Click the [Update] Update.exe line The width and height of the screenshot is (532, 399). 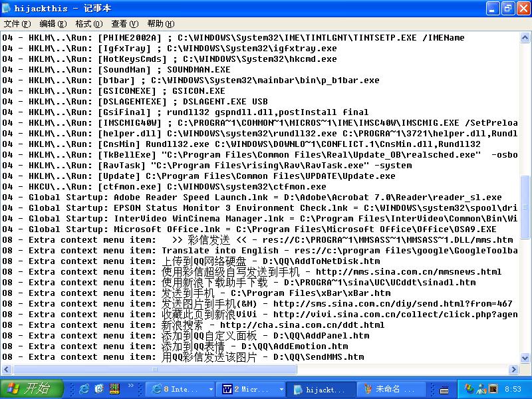pyautogui.click(x=199, y=176)
